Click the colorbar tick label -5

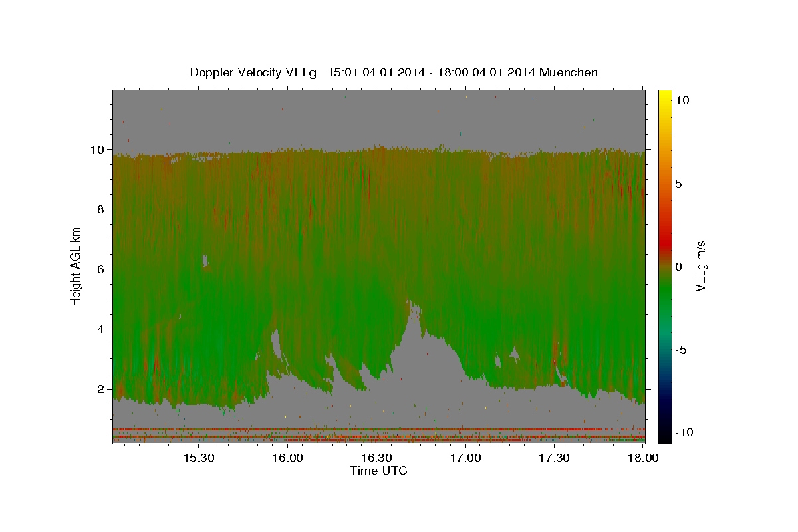[x=682, y=350]
